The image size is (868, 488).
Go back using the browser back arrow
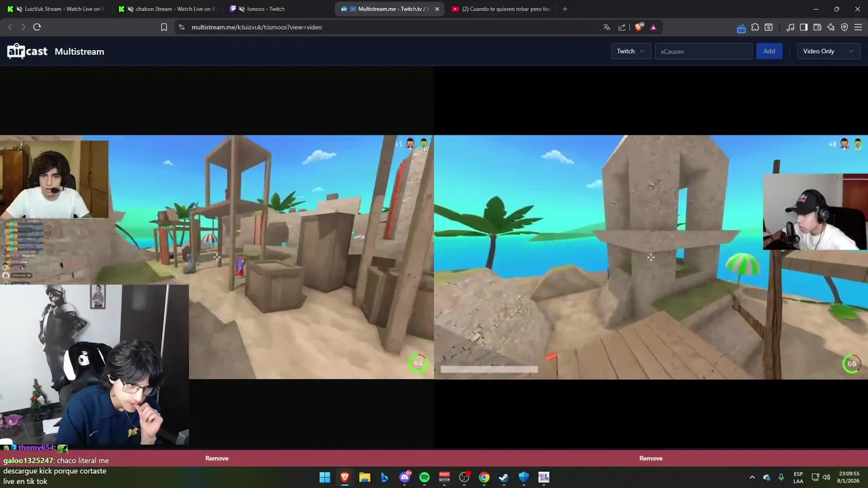pyautogui.click(x=10, y=27)
